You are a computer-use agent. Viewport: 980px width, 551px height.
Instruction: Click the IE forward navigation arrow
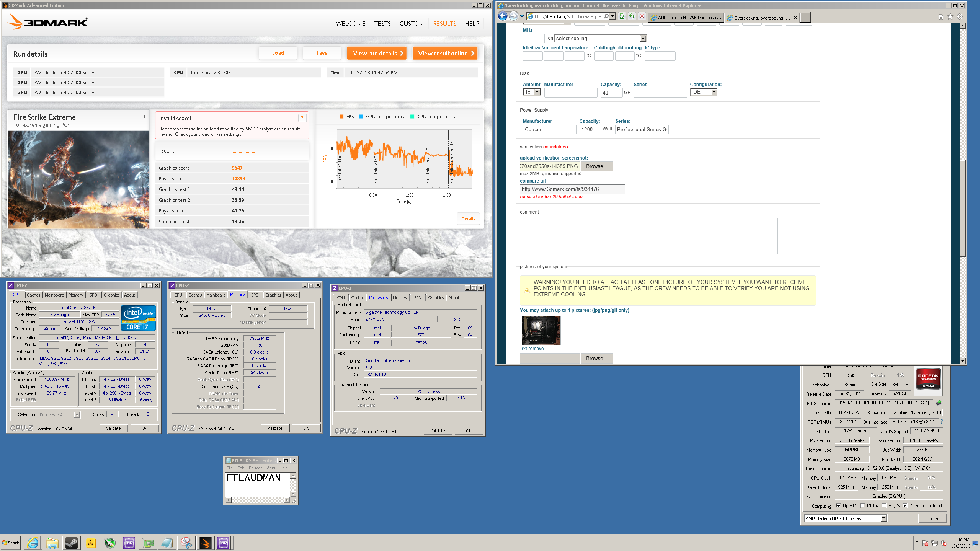click(513, 16)
